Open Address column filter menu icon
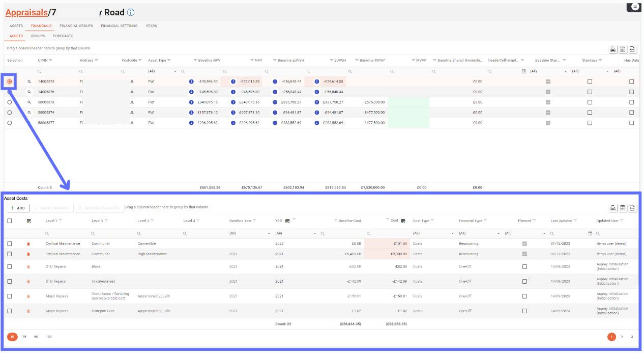The height and width of the screenshot is (353, 644). [97, 60]
